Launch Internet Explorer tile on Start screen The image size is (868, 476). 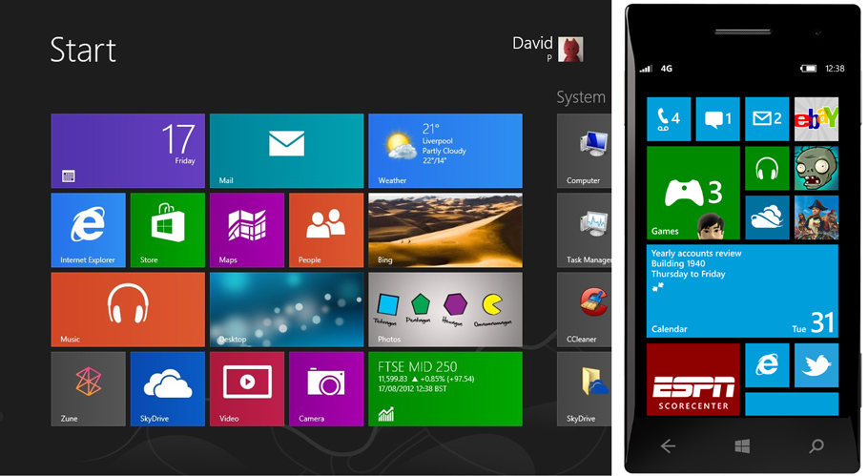coord(89,230)
